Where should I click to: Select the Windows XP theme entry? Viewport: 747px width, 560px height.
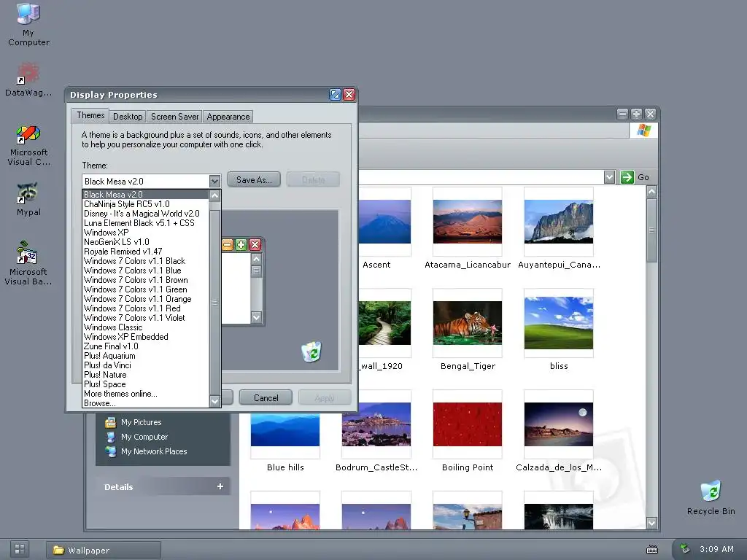[145, 233]
